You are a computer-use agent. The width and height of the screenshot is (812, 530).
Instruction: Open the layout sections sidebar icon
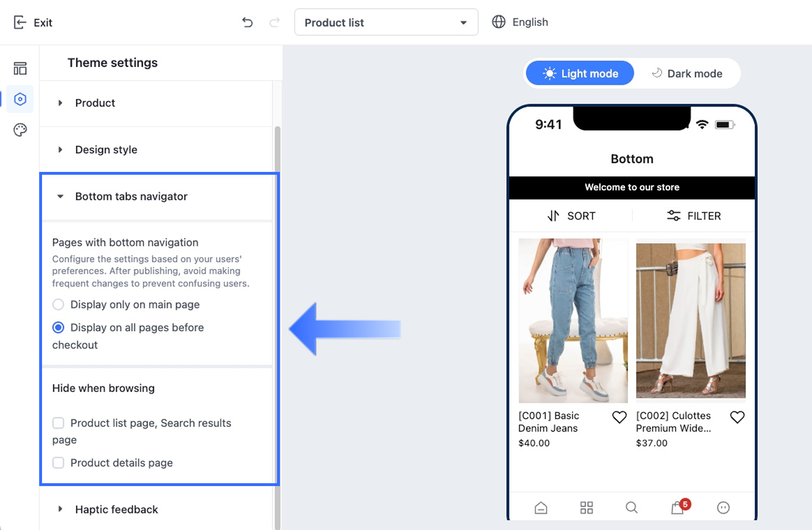pos(20,68)
